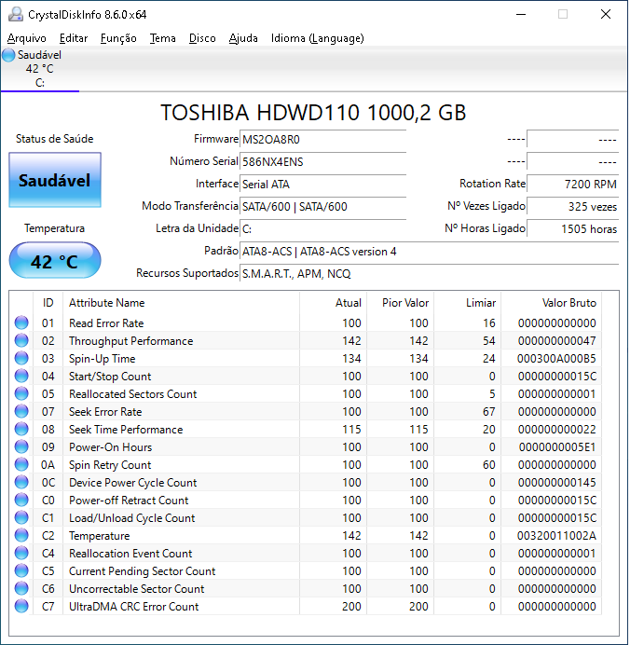Screen dimensions: 644x645
Task: Click status orb for Current Pending Sector Count
Action: coord(21,570)
